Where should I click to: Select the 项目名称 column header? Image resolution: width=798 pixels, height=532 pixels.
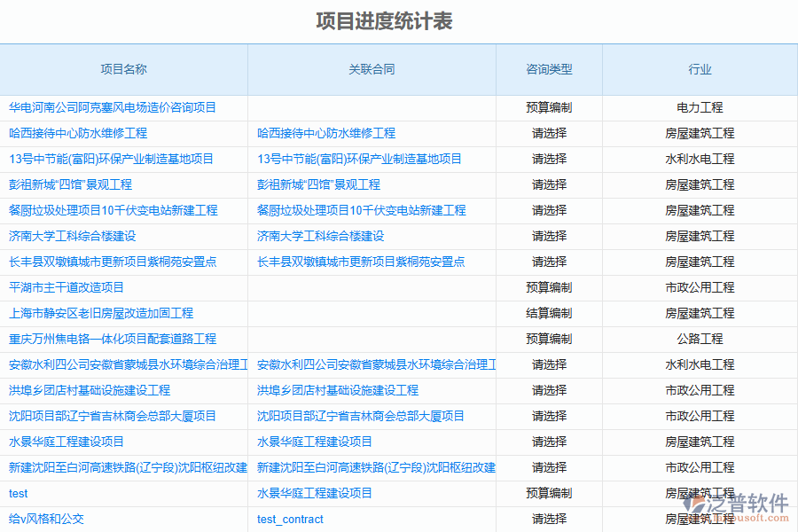coord(123,70)
